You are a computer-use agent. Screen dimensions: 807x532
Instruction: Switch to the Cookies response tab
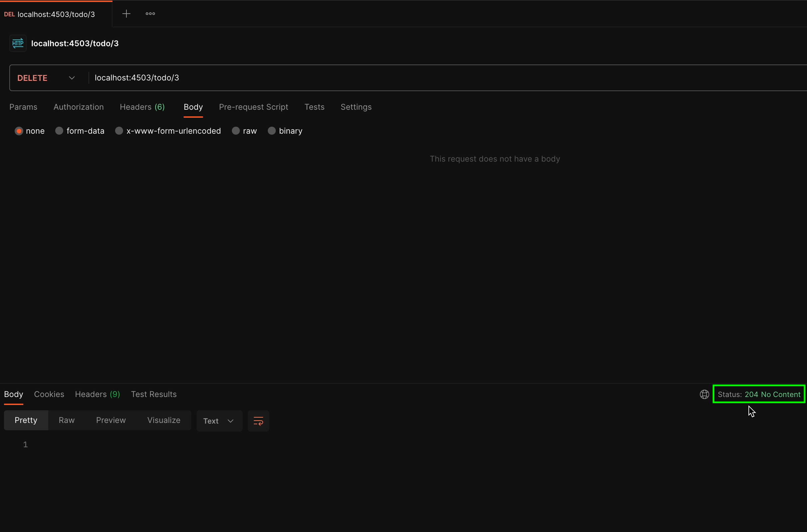[49, 394]
